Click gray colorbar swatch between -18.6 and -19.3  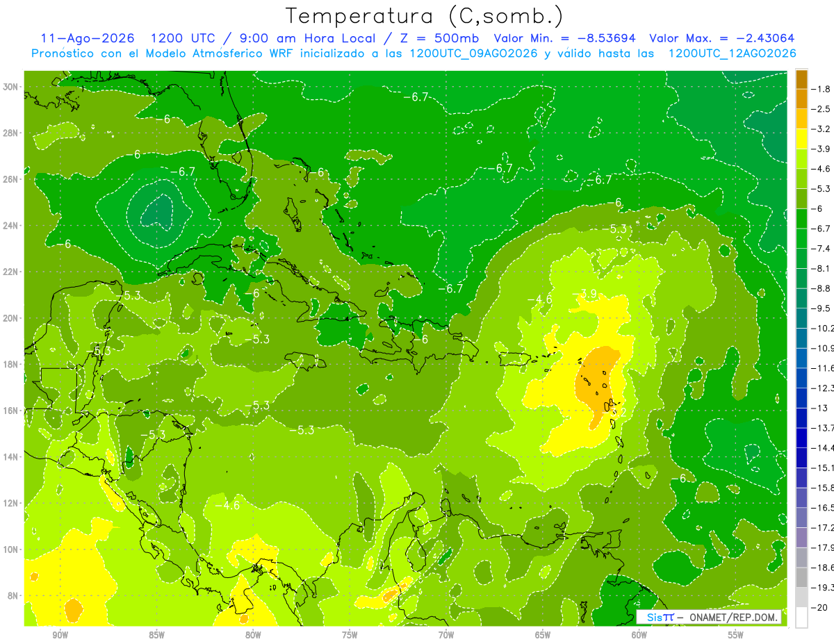tap(801, 577)
